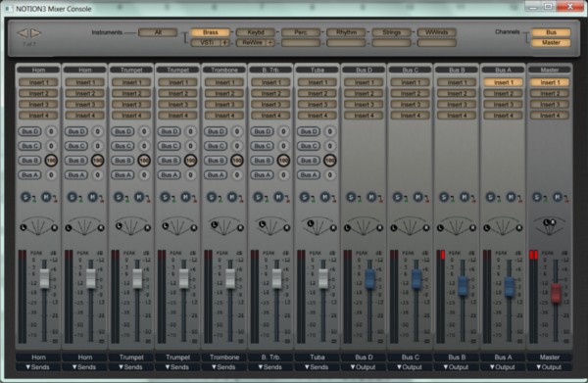Click the Bus B send knob showing 100 on Tuba

330,161
